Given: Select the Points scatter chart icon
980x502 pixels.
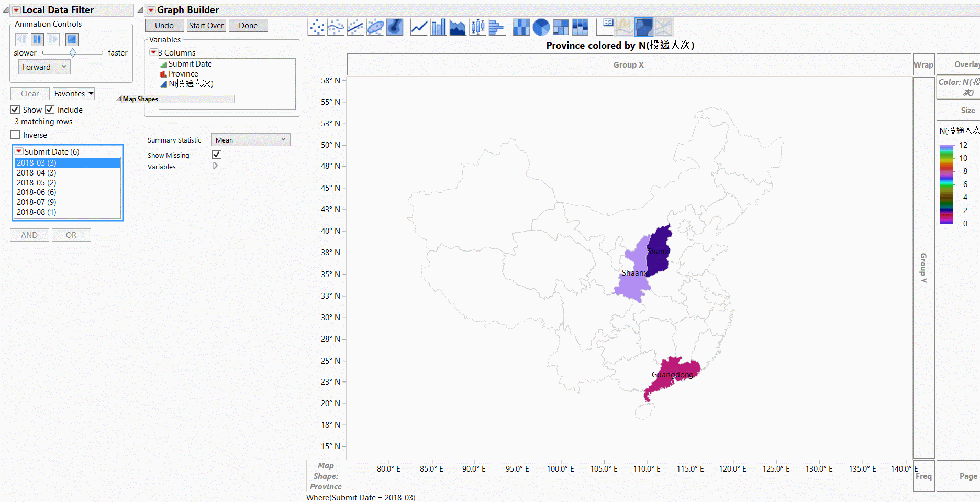Looking at the screenshot, I should 316,27.
